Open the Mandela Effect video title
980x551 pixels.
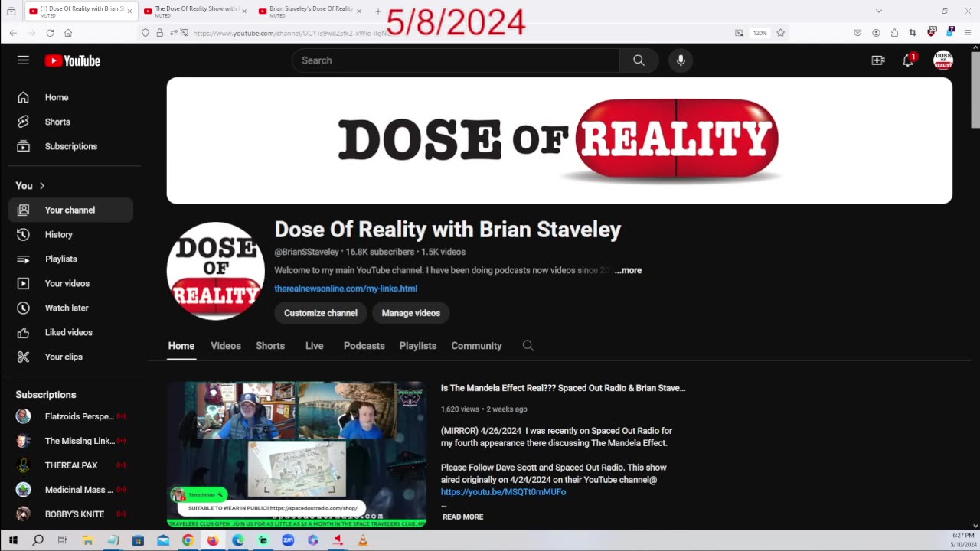[563, 388]
